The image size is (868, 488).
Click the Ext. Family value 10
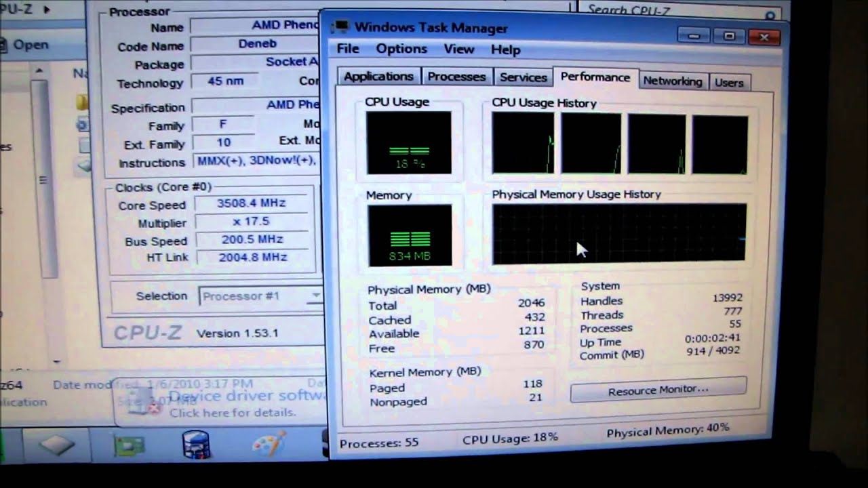pyautogui.click(x=224, y=142)
